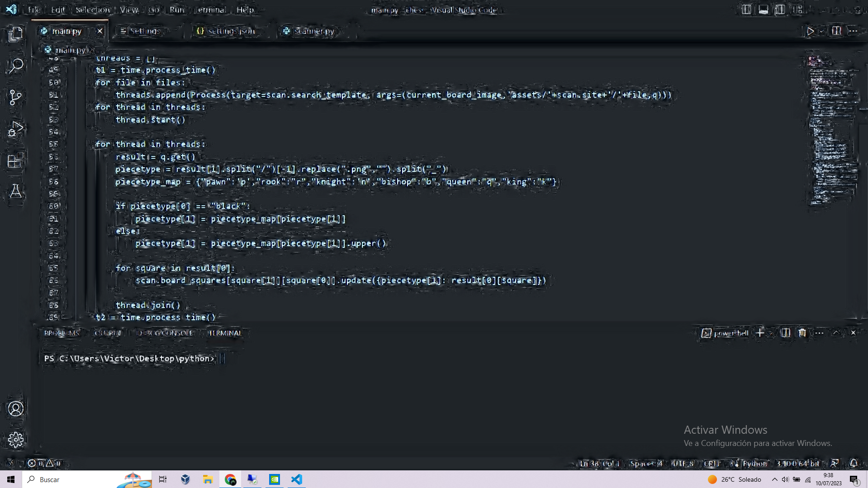Open the Accounts icon in activity bar
This screenshot has width=868, height=488.
click(16, 408)
